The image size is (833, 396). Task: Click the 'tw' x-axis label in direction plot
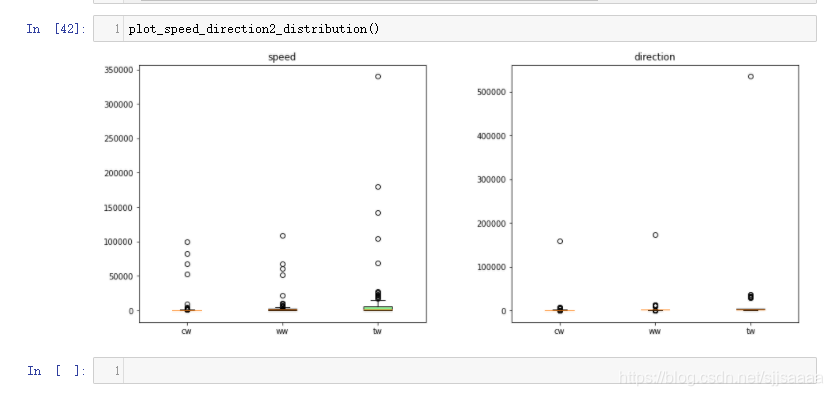click(750, 331)
